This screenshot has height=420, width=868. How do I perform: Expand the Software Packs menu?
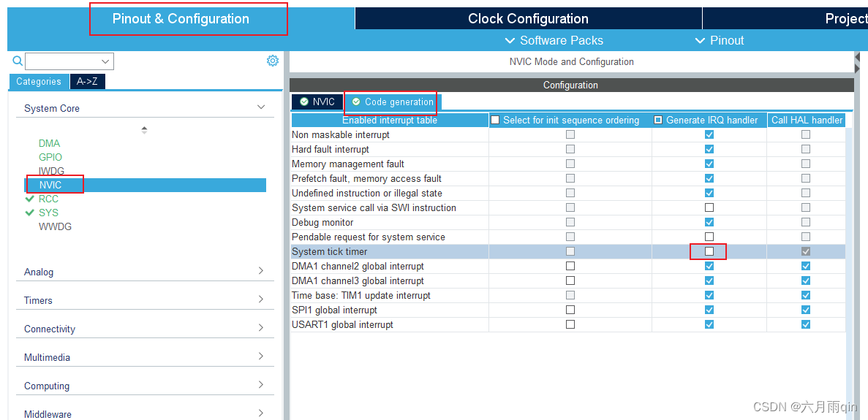tap(554, 40)
